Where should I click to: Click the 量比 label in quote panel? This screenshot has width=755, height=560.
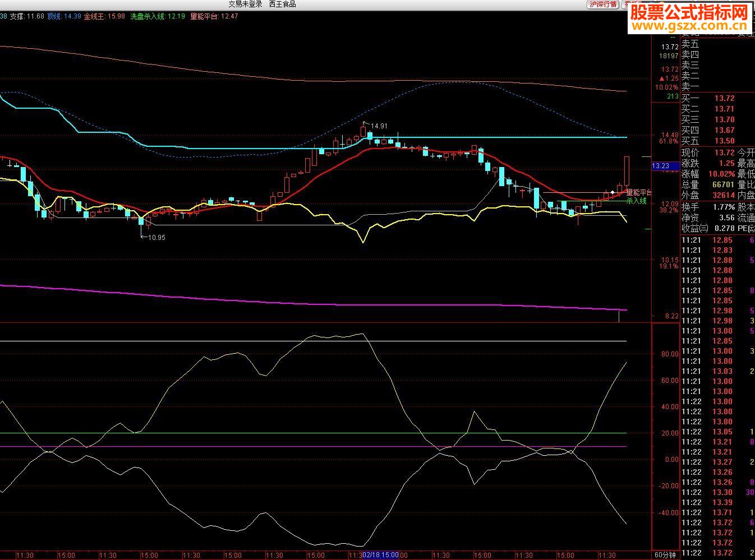click(746, 184)
